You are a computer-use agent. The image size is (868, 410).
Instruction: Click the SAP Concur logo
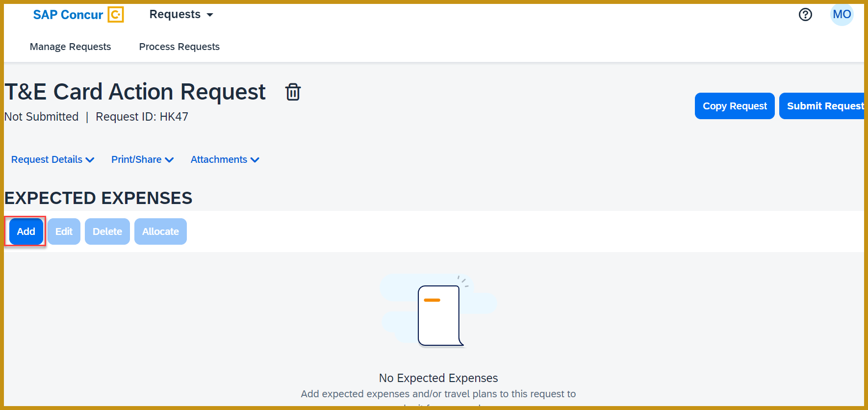[68, 14]
